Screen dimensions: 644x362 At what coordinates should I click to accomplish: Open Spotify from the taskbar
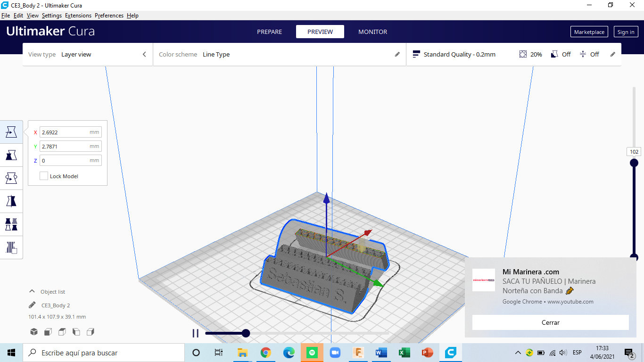coord(312,353)
